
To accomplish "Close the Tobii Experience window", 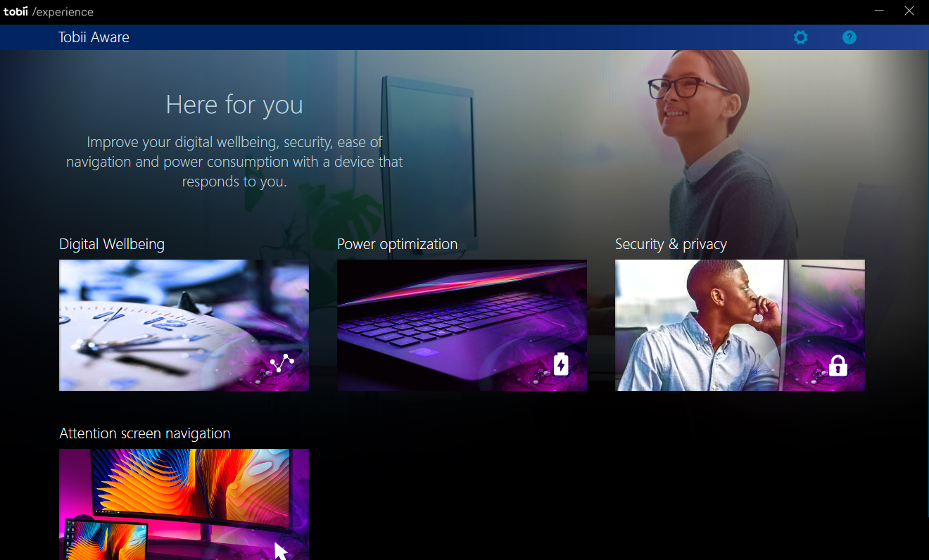I will [x=909, y=11].
